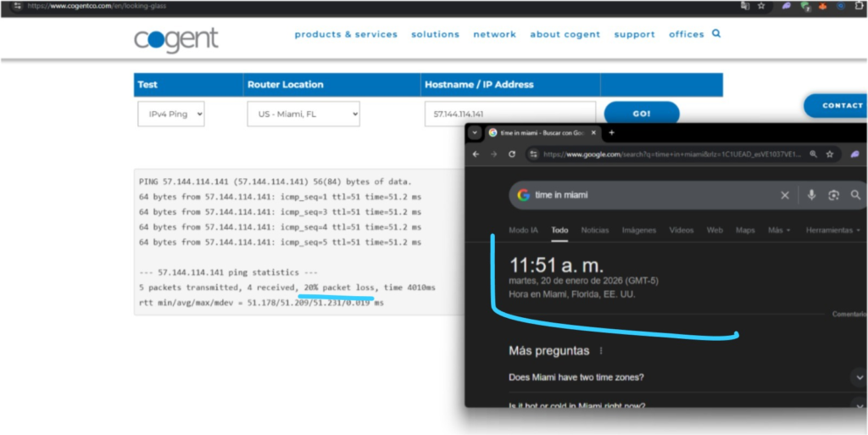Bookmark the Google page with star icon

(830, 154)
